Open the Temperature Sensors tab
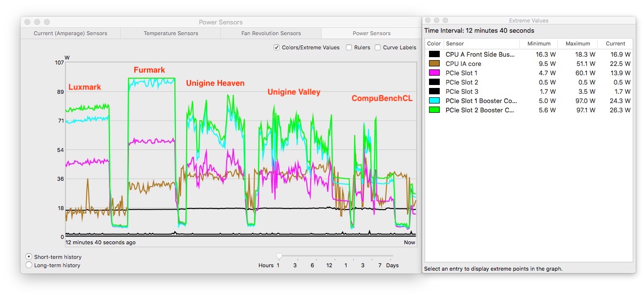This screenshot has width=644, height=298. (x=171, y=33)
